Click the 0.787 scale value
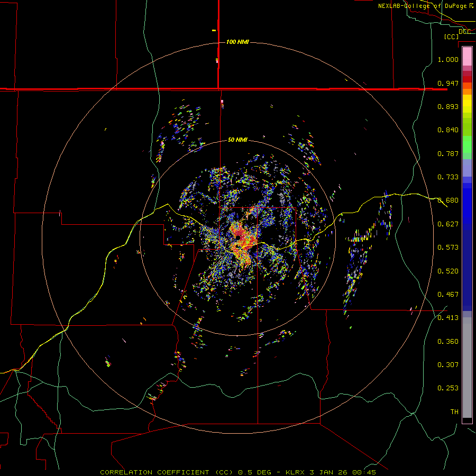Image resolution: width=476 pixels, height=476 pixels. pos(448,153)
